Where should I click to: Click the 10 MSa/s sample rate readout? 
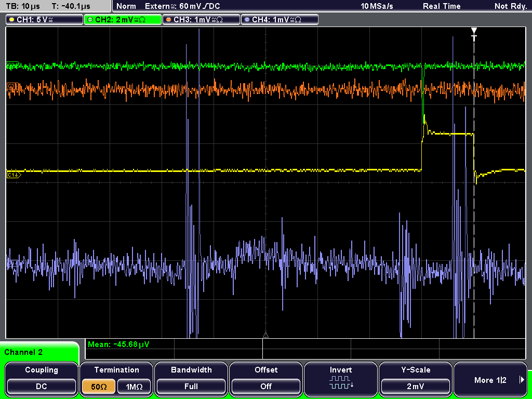377,6
